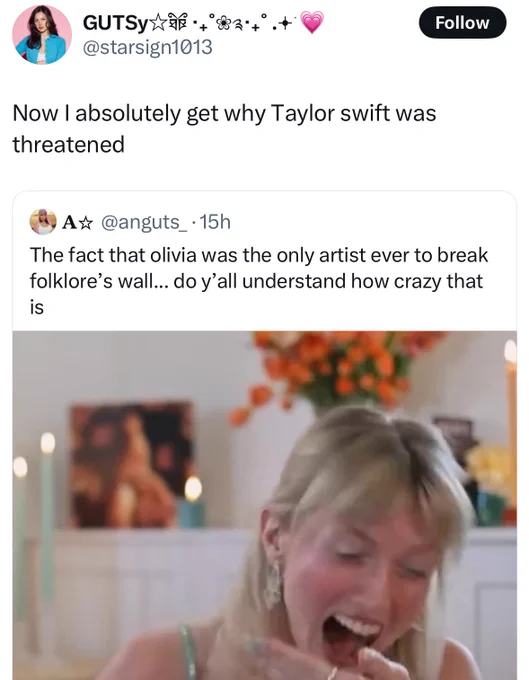Click the quoted display name 'A'

pyautogui.click(x=70, y=222)
